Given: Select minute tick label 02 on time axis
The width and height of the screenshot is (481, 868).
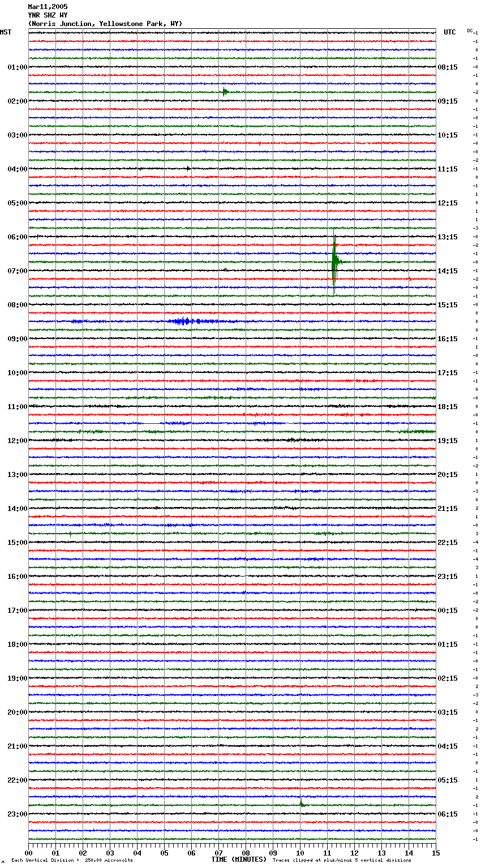Looking at the screenshot, I should [x=83, y=853].
